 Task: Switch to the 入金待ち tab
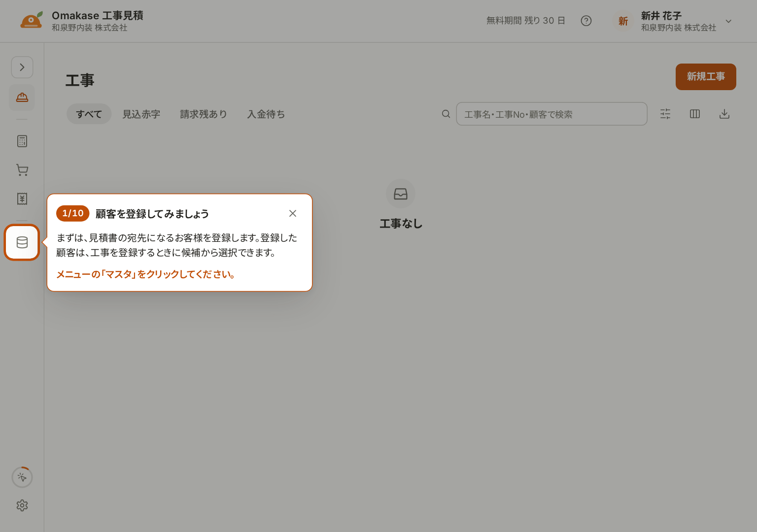coord(266,114)
